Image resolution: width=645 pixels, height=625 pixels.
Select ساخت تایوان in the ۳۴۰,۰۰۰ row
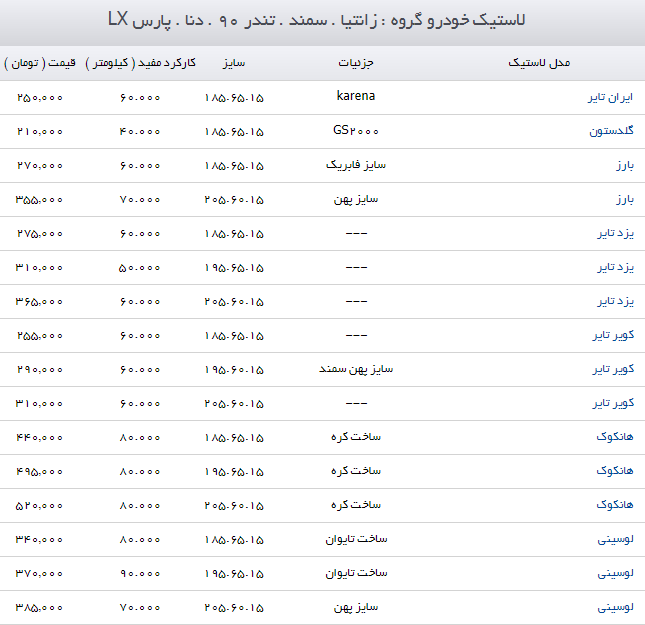tap(356, 539)
